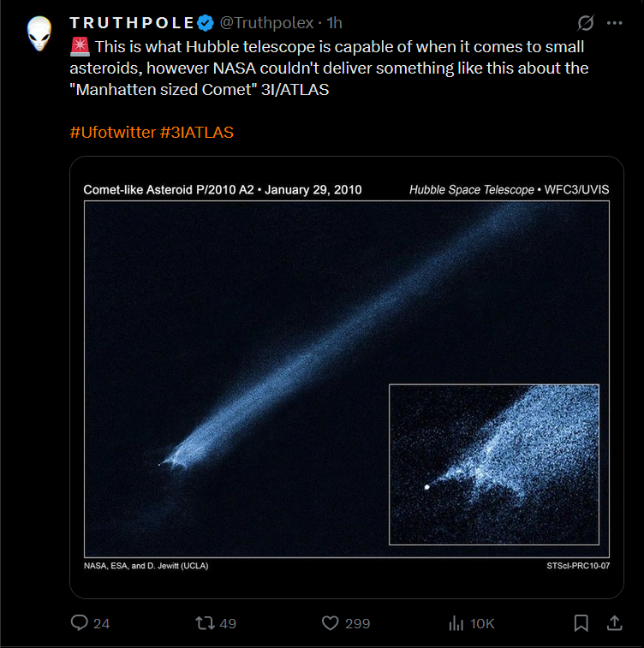Open the Hubble comet-like asteroid image

point(346,377)
